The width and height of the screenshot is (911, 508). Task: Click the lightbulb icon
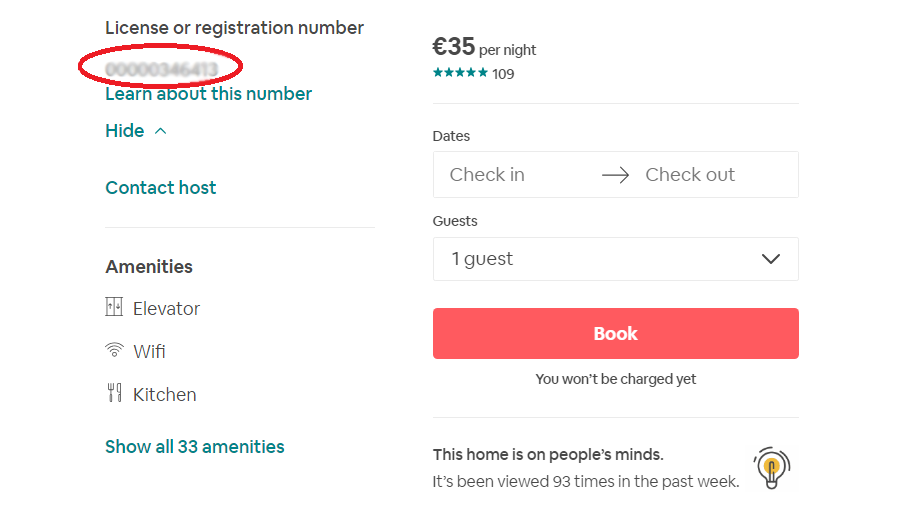point(771,468)
